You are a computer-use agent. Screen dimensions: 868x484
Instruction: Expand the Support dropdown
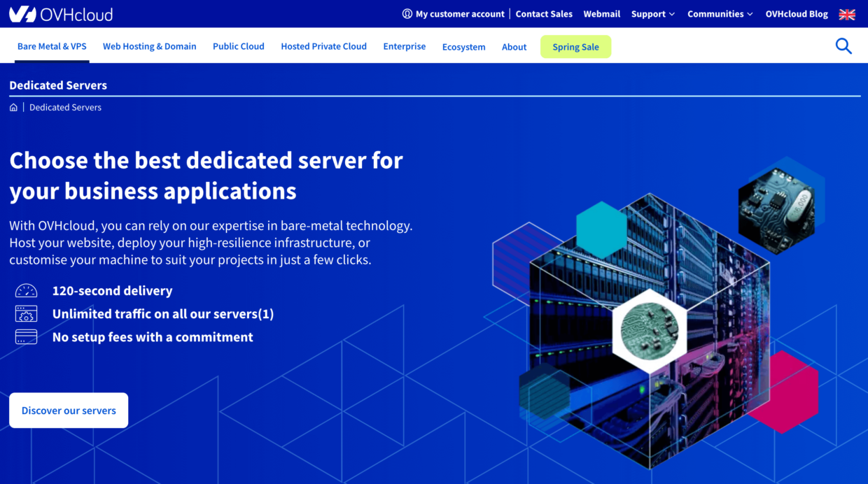(x=652, y=14)
